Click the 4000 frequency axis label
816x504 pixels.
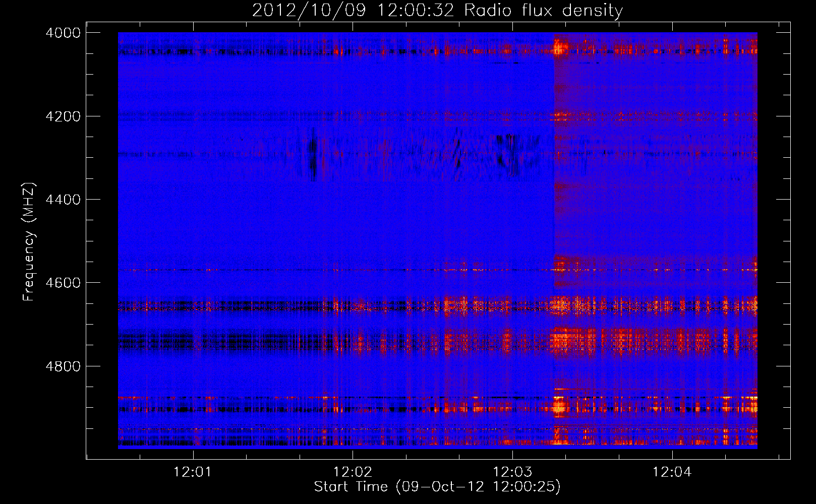(x=63, y=33)
